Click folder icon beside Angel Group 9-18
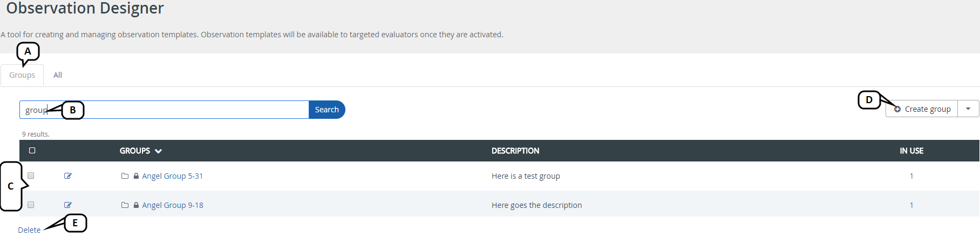 (x=125, y=205)
